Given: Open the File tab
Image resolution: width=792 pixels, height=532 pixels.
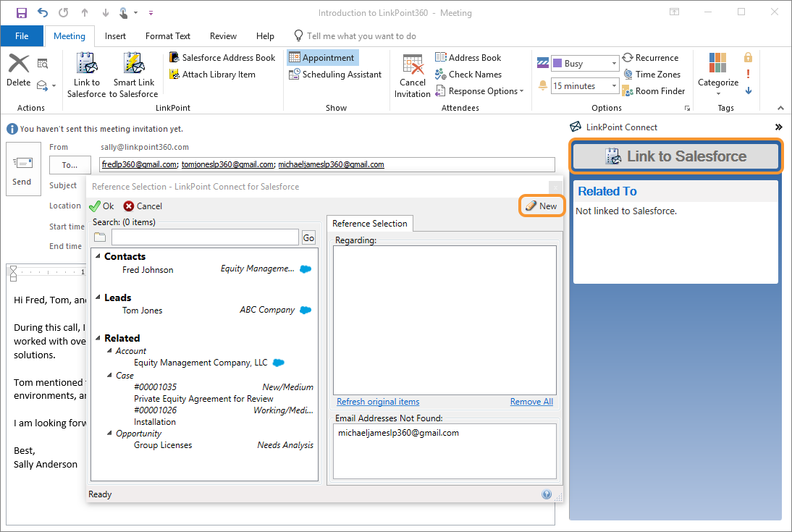Looking at the screenshot, I should point(22,36).
